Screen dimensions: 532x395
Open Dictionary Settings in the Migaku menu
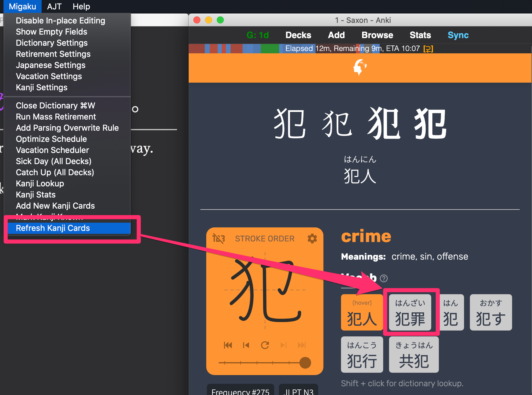pos(52,43)
